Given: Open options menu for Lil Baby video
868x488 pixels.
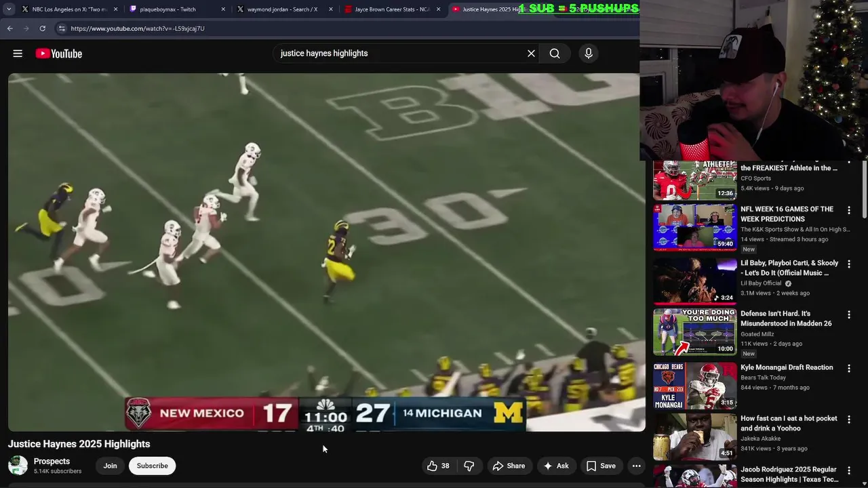Looking at the screenshot, I should coord(848,264).
